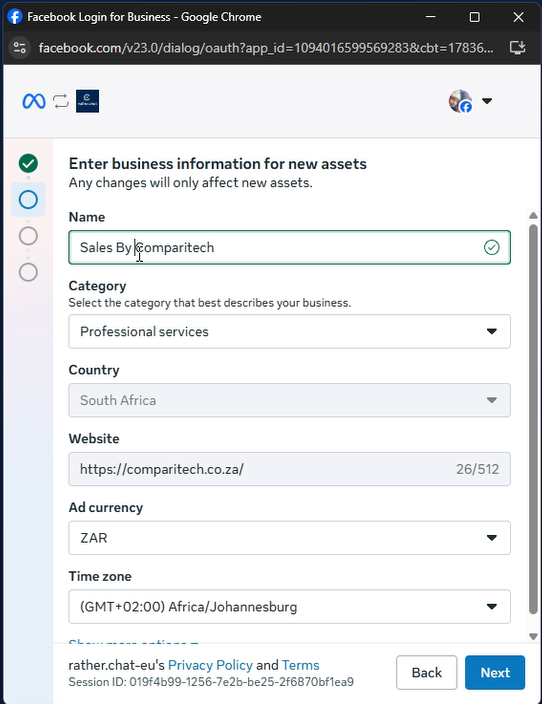Image resolution: width=542 pixels, height=704 pixels.
Task: Click the Website field with comparitech URL
Action: point(290,469)
